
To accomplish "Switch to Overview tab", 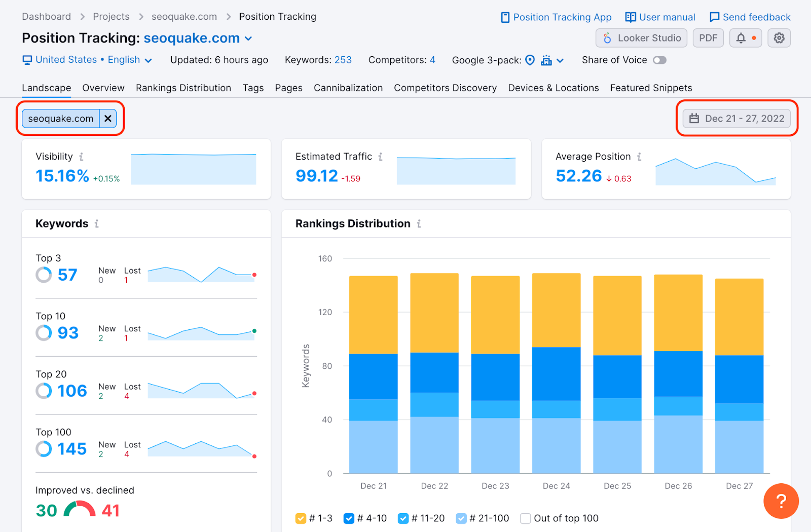I will point(103,88).
